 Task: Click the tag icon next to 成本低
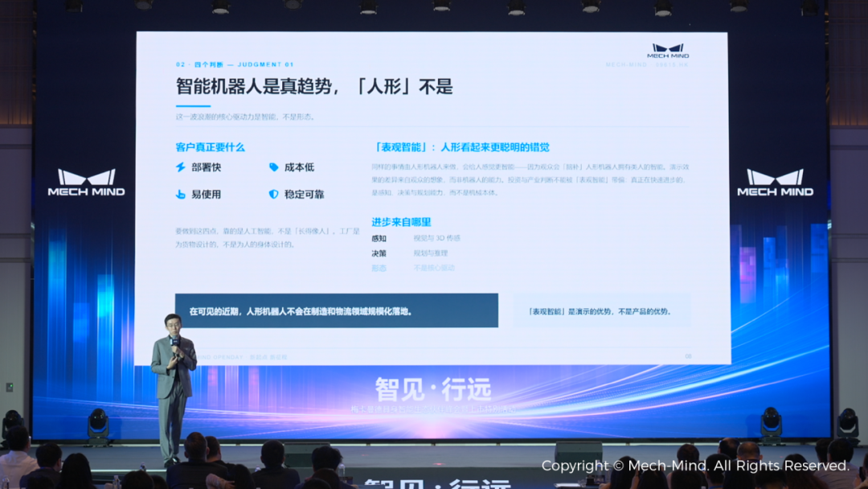coord(273,167)
